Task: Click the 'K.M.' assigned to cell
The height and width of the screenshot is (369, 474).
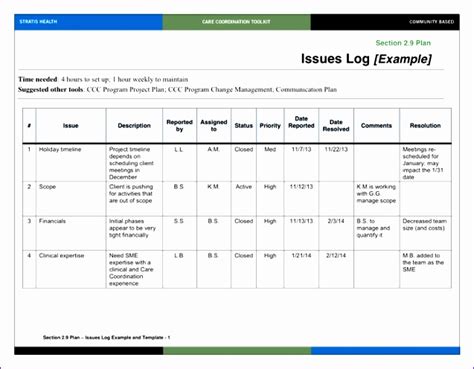Action: click(x=214, y=199)
